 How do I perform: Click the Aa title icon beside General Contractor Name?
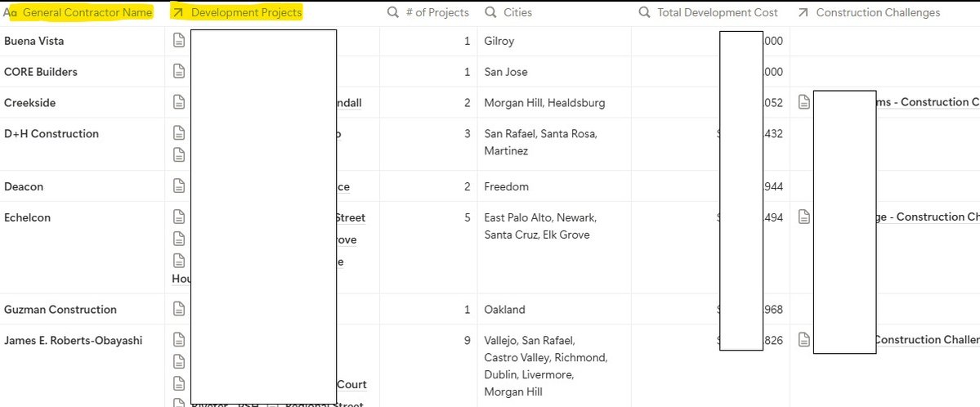coord(11,12)
